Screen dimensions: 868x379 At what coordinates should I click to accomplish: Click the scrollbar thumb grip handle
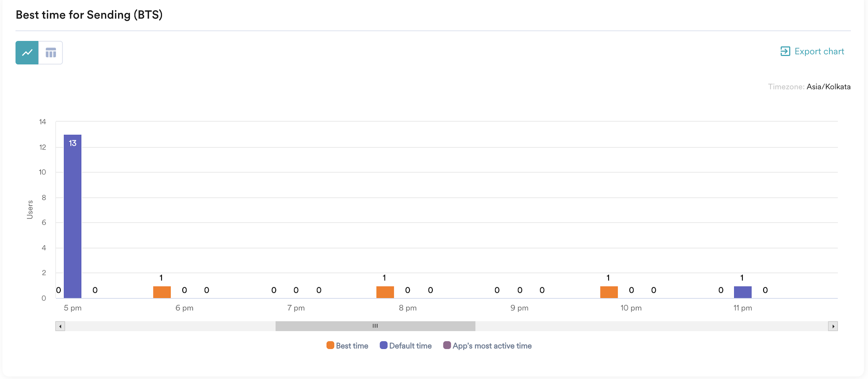(375, 326)
